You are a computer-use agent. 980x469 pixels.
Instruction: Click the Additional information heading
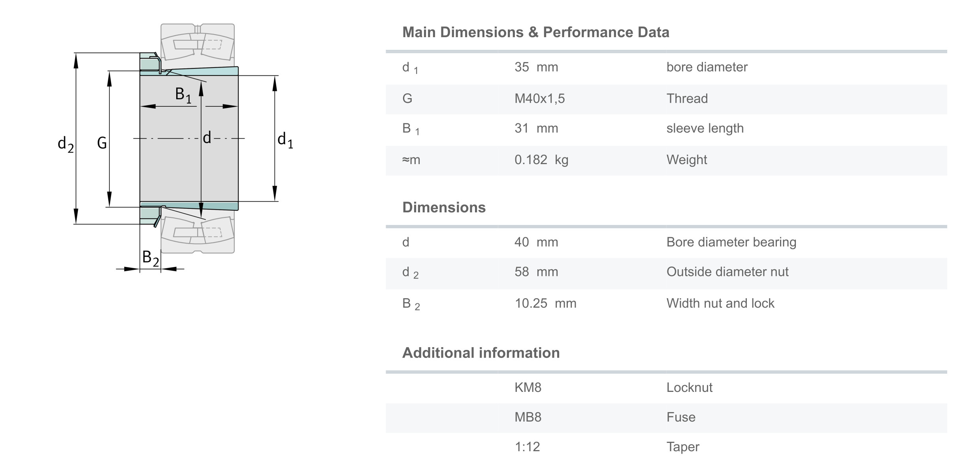pos(481,353)
